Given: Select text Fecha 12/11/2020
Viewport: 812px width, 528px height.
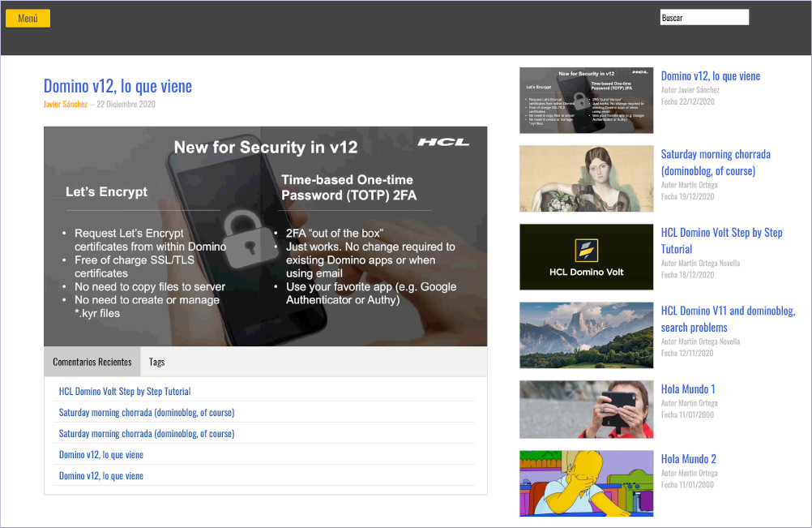Looking at the screenshot, I should pos(687,353).
